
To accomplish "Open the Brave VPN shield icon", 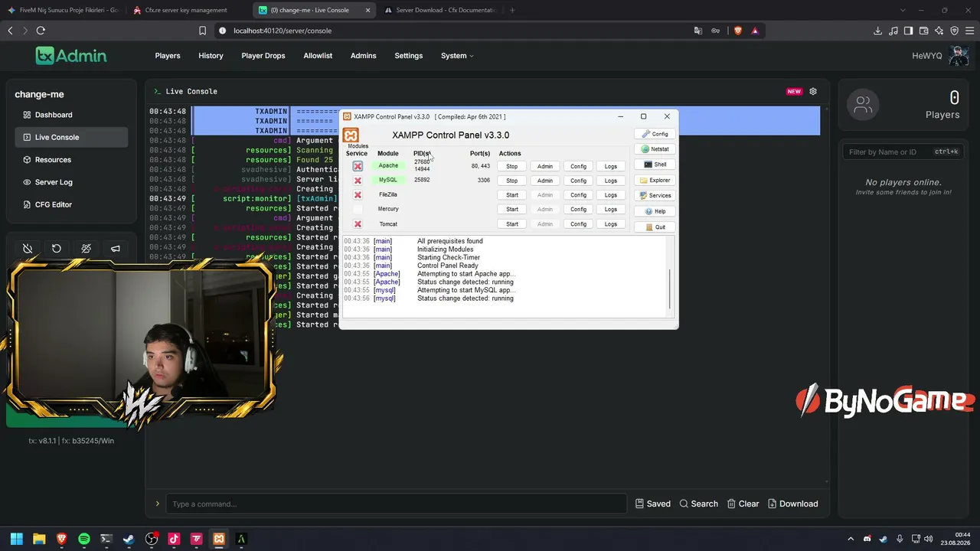I will click(954, 31).
